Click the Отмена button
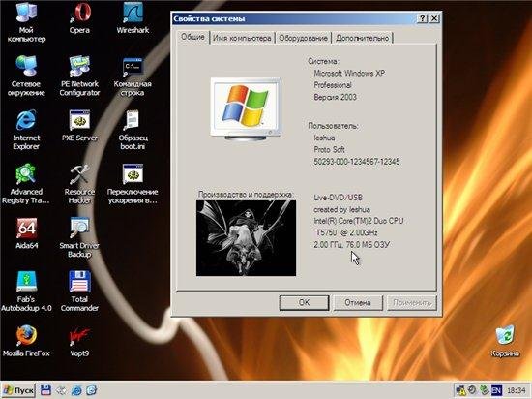Viewport: 532px width, 399px height. click(x=358, y=302)
